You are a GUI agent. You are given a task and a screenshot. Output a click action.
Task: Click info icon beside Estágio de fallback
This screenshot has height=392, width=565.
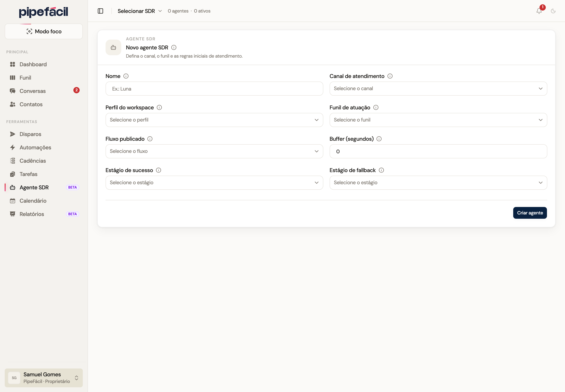[x=381, y=170]
